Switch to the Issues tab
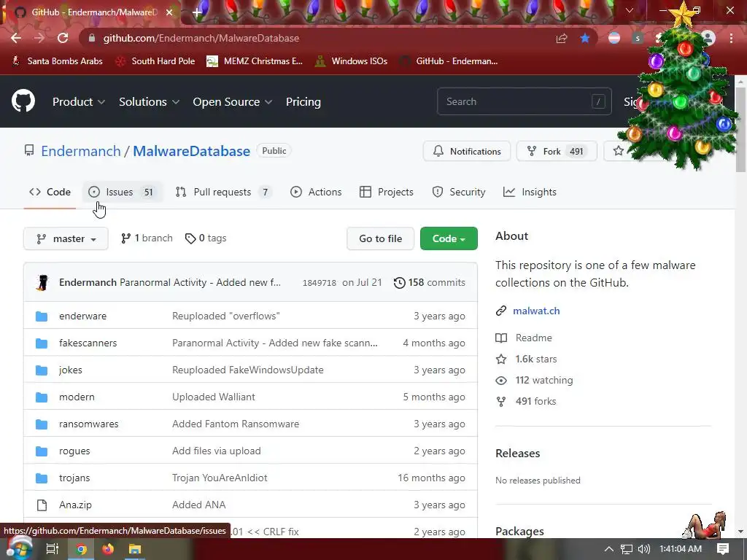Image resolution: width=747 pixels, height=560 pixels. pyautogui.click(x=122, y=192)
